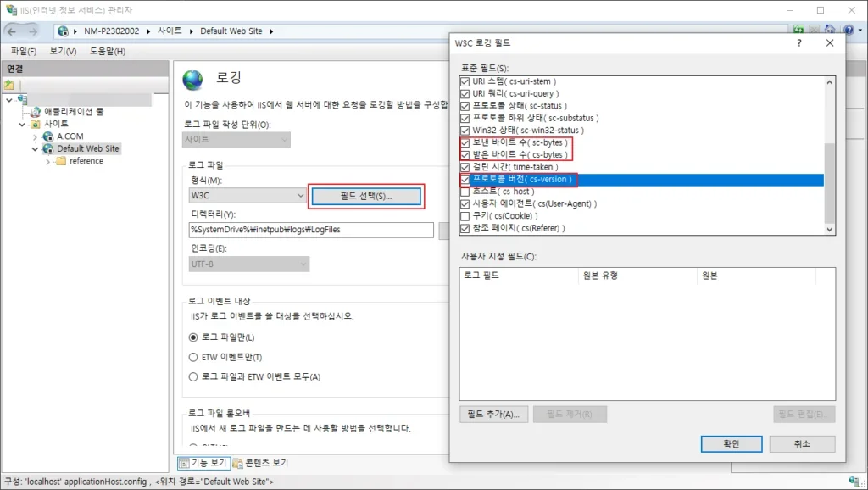
Task: Open the View (보기) menu
Action: tap(63, 51)
